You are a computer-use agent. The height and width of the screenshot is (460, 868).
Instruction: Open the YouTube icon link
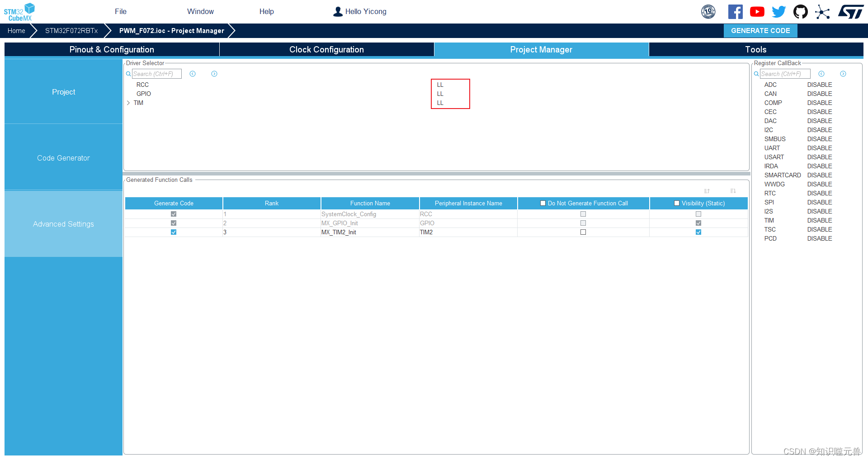(x=757, y=12)
